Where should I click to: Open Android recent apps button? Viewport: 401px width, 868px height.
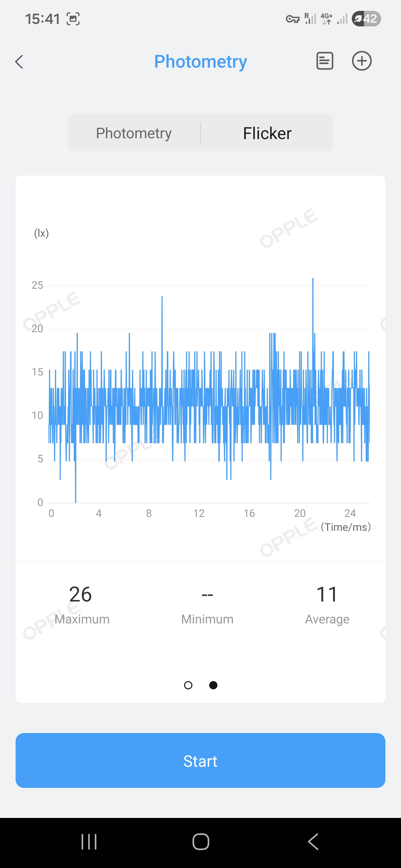[x=89, y=841]
